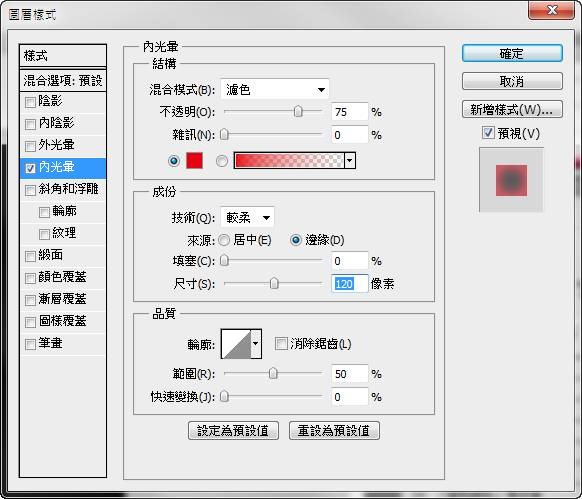Enable the 筆畫 stroke checkbox
This screenshot has width=582, height=499.
click(x=30, y=344)
